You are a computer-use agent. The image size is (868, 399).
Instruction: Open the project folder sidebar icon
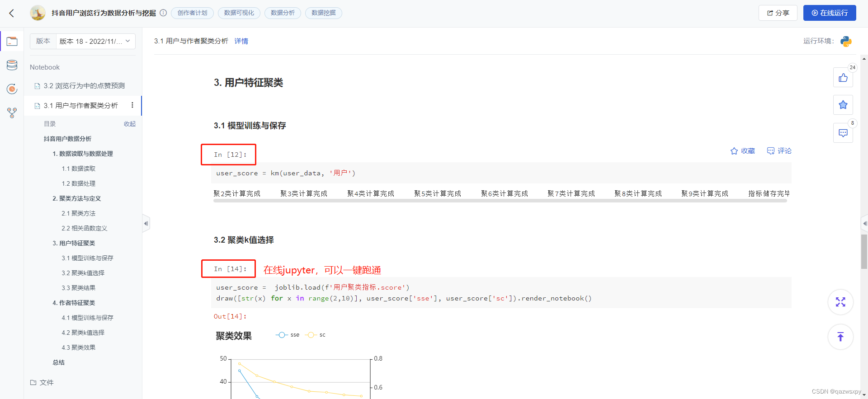coord(12,42)
